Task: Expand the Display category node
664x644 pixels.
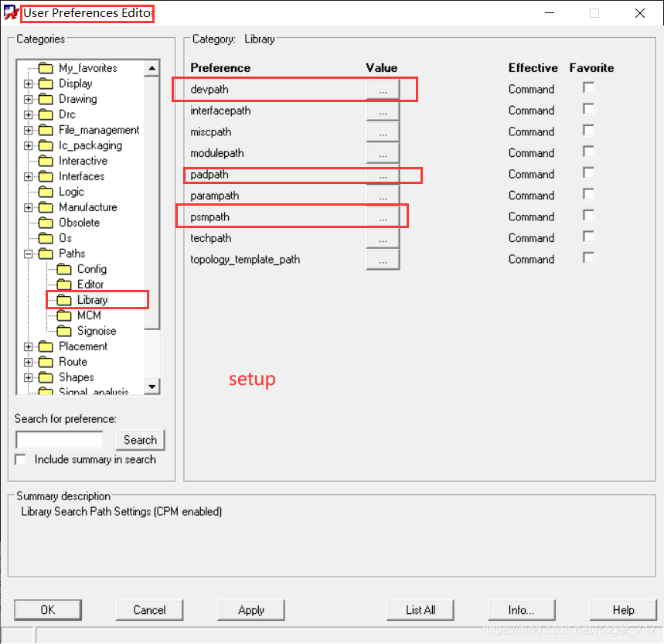Action: coord(29,83)
